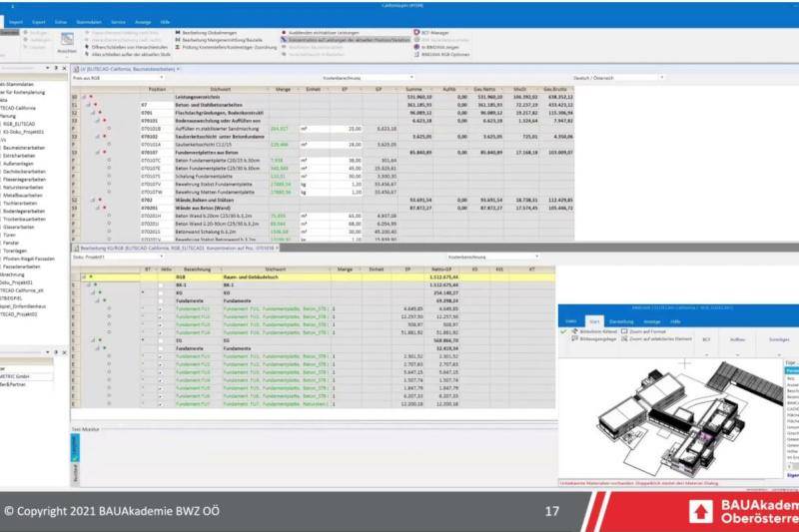The width and height of the screenshot is (799, 532).
Task: Click Prüfung Kostenstellen/Kostenträger-Zuordnung icon
Action: (178, 47)
